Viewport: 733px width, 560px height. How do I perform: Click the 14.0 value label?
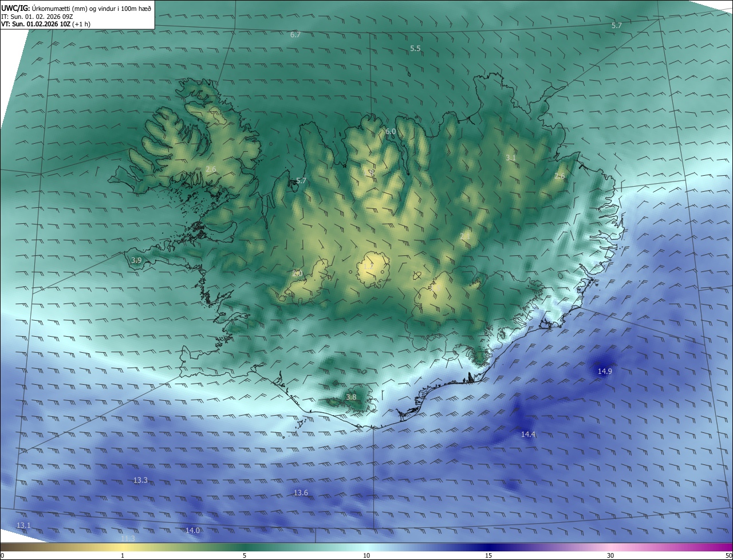tap(193, 531)
